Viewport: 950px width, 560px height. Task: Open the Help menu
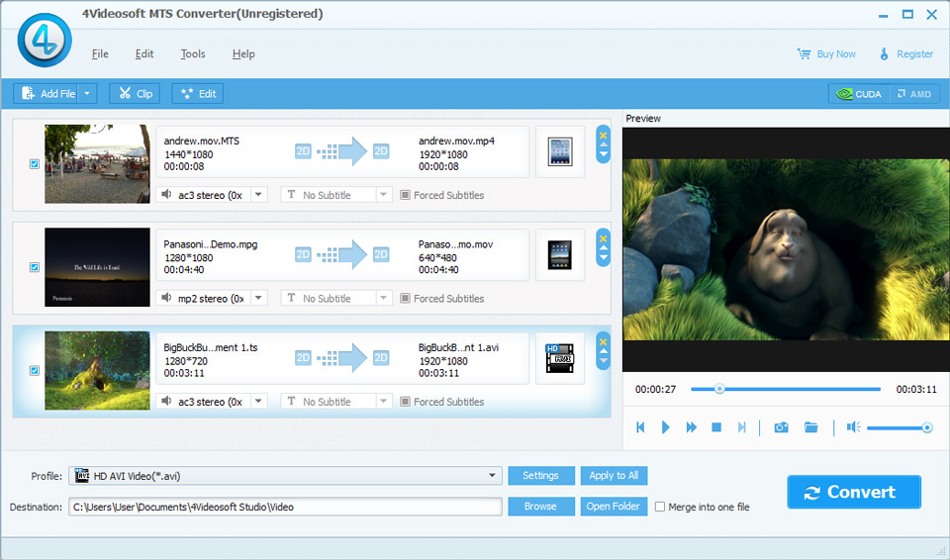[x=243, y=54]
